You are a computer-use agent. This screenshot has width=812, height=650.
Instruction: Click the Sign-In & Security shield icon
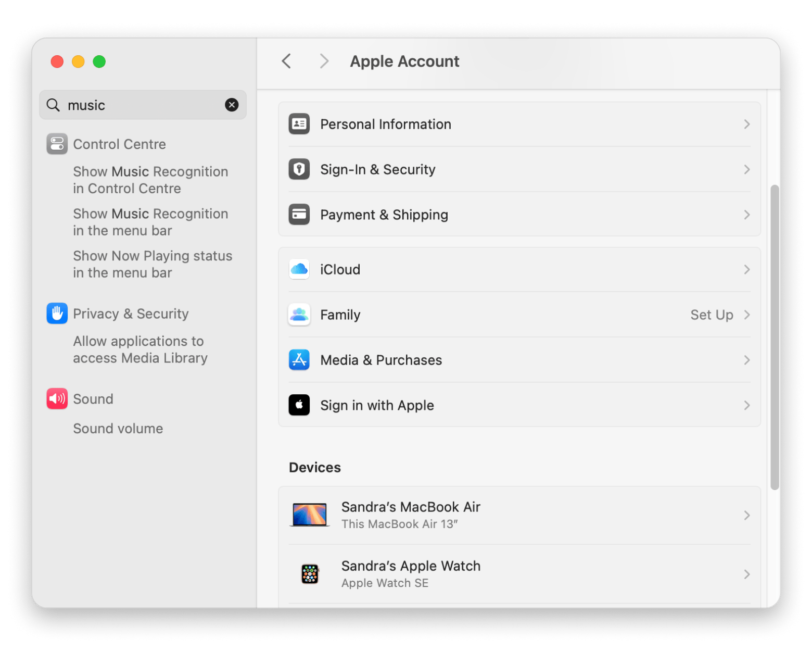299,169
